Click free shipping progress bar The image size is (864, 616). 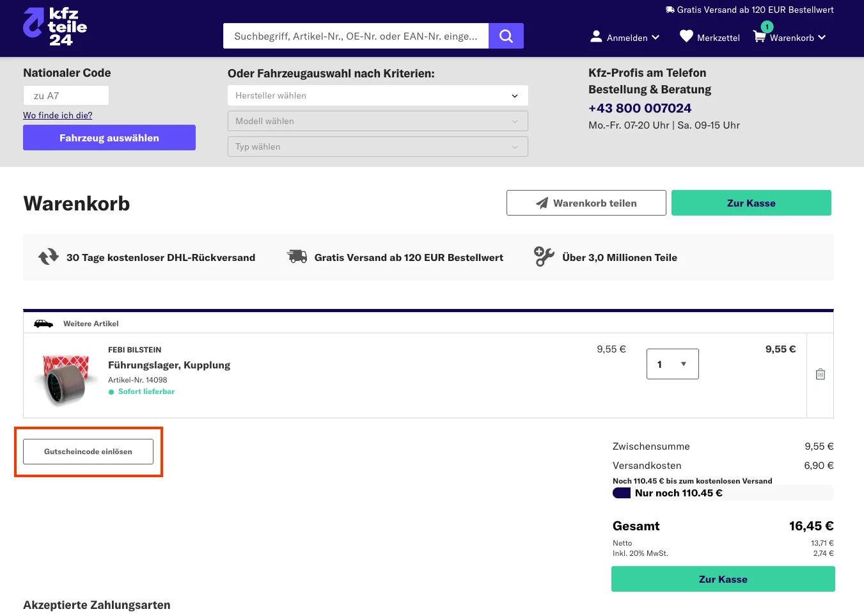point(723,493)
